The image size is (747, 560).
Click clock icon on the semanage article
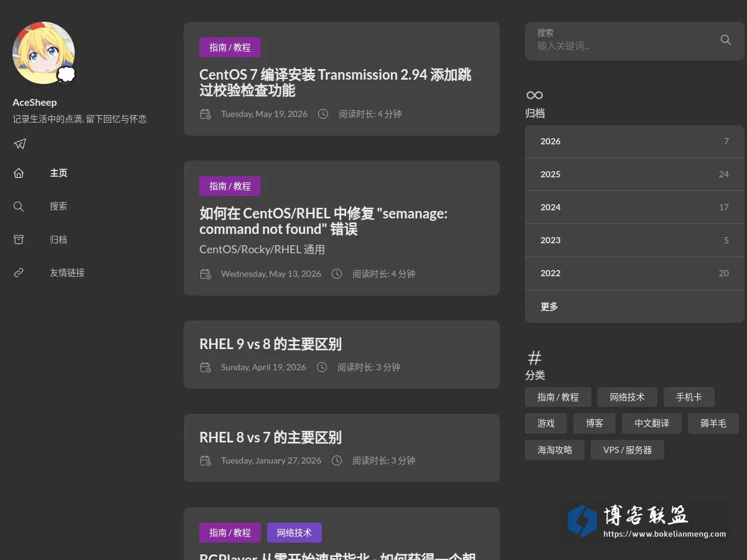coord(337,274)
